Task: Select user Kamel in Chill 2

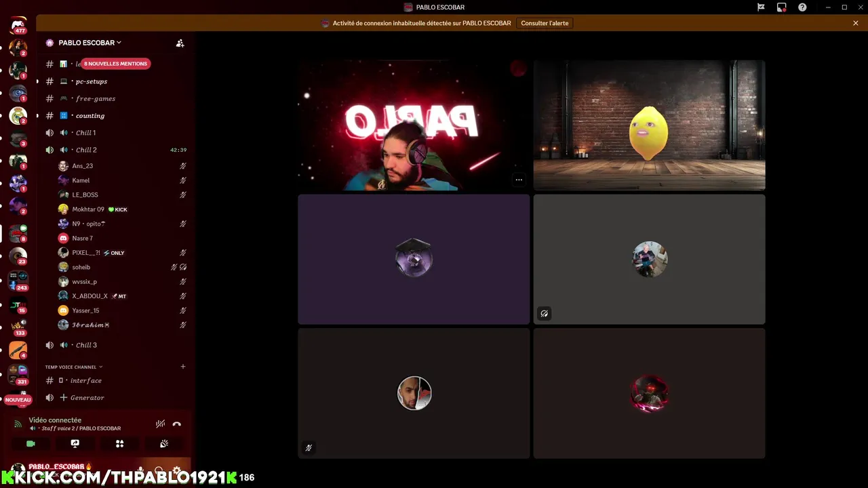Action: (122, 180)
